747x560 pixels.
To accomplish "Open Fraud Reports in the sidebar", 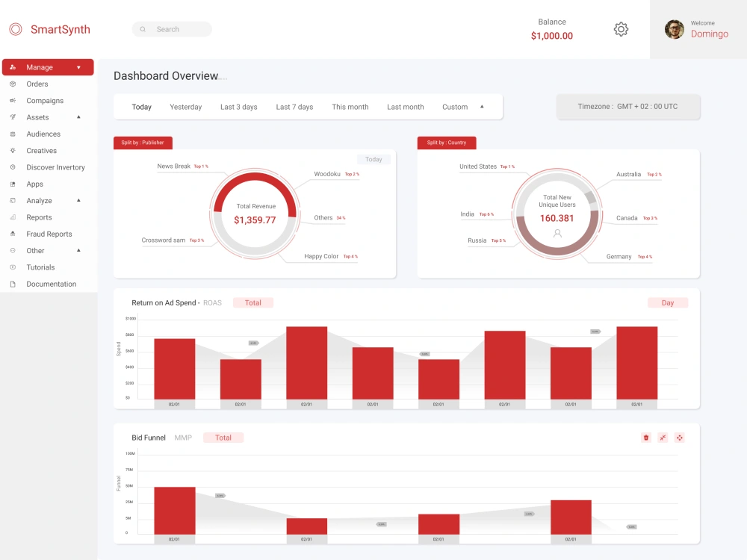I will click(49, 234).
